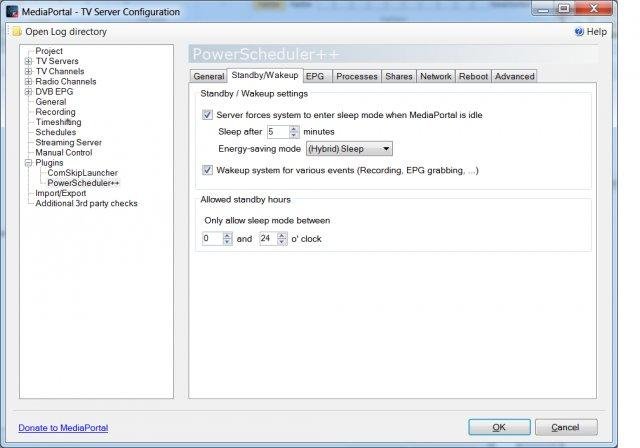Go to the Network tab
The height and width of the screenshot is (448, 640).
point(436,76)
